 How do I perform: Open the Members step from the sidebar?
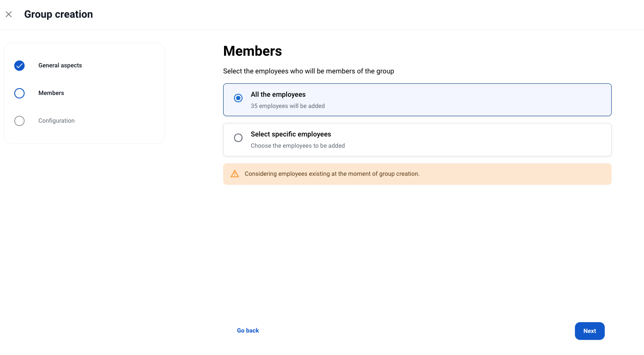(x=51, y=93)
